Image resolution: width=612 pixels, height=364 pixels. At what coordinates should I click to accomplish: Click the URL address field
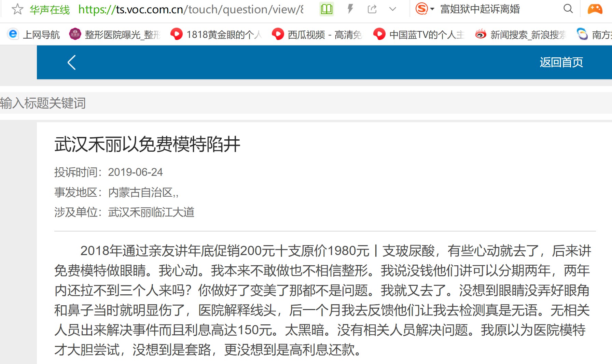[191, 9]
